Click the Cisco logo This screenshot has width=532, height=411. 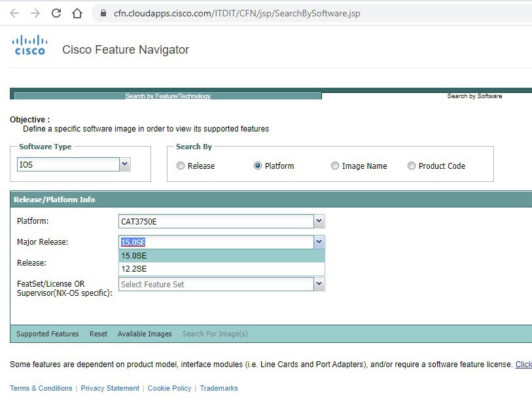click(29, 45)
